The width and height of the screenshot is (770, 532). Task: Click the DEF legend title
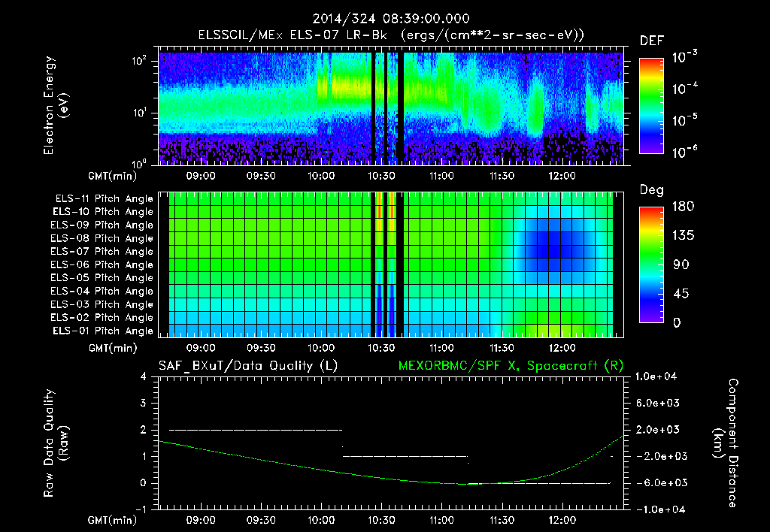pos(652,41)
